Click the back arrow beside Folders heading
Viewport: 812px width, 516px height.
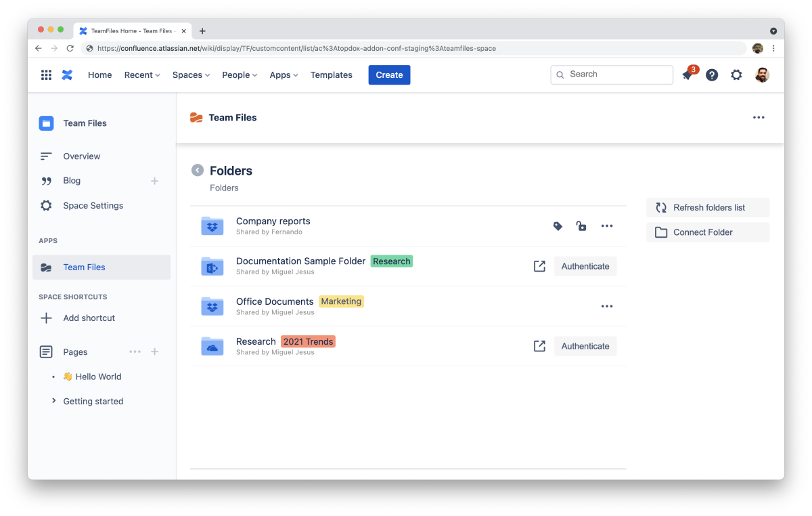point(198,171)
